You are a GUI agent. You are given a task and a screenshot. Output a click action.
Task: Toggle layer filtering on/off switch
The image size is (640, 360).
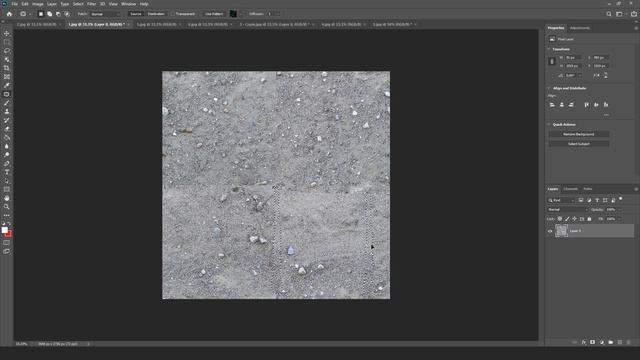click(x=621, y=199)
